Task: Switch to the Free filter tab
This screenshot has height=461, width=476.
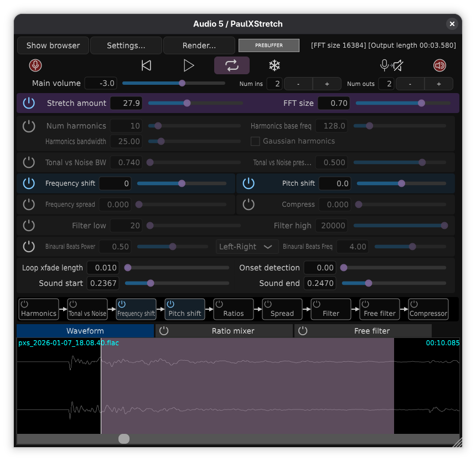Action: tap(371, 331)
